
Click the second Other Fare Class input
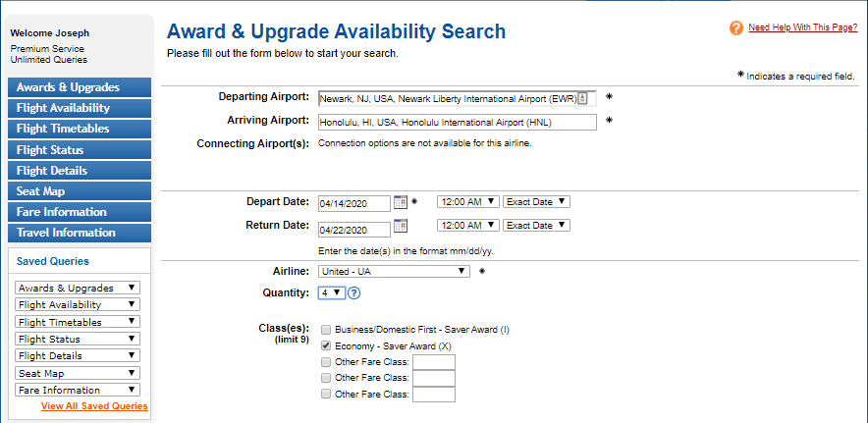click(x=434, y=378)
